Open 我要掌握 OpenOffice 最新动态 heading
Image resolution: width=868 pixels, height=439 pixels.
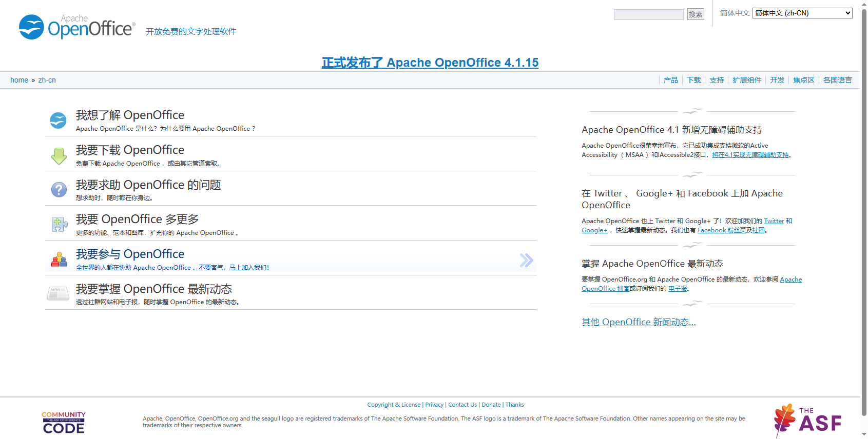coord(154,289)
